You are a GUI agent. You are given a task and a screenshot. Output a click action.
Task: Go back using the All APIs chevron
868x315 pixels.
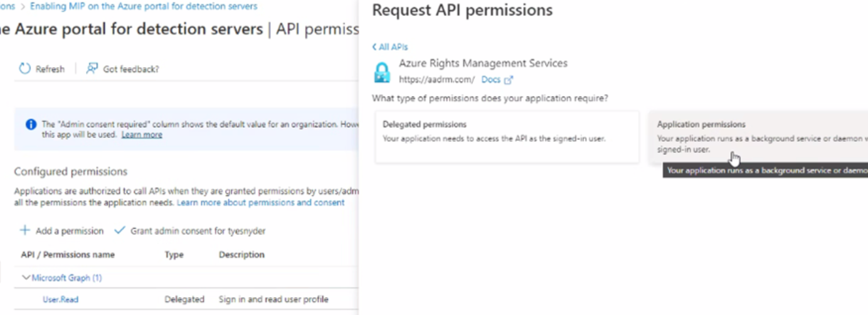point(374,47)
